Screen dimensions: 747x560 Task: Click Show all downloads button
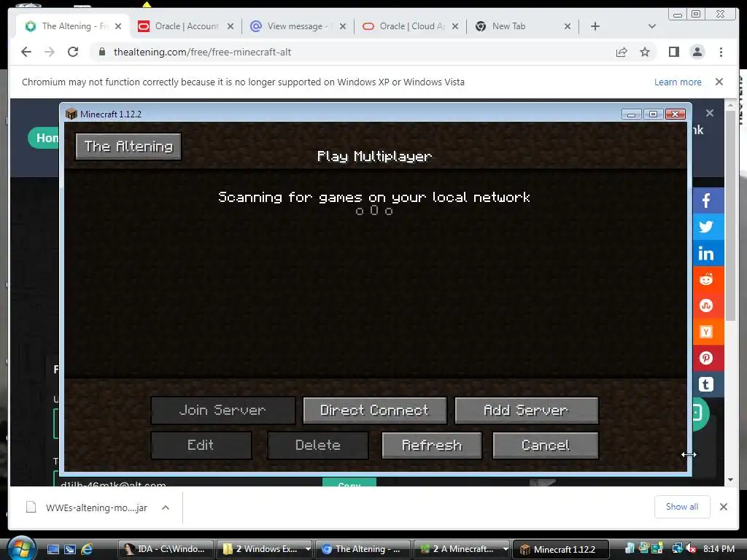tap(682, 507)
